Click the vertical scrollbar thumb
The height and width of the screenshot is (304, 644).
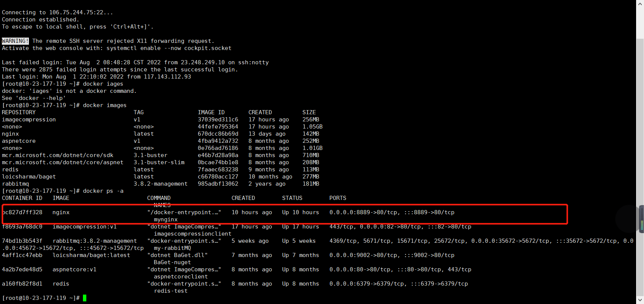(640, 150)
